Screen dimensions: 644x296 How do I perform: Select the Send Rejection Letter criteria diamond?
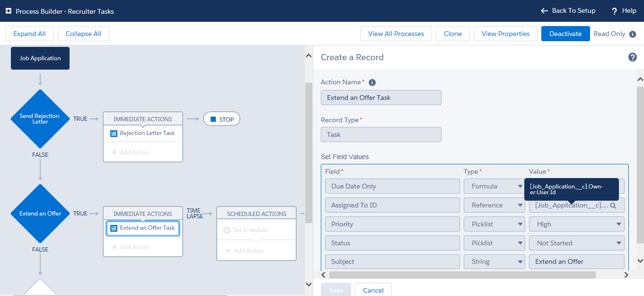coord(40,119)
